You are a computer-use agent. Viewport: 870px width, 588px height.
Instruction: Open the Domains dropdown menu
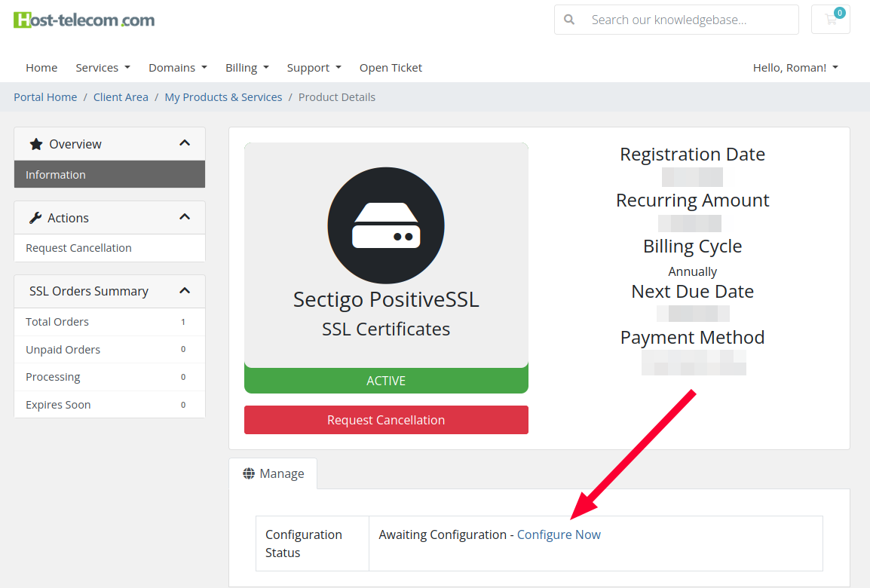coord(178,68)
